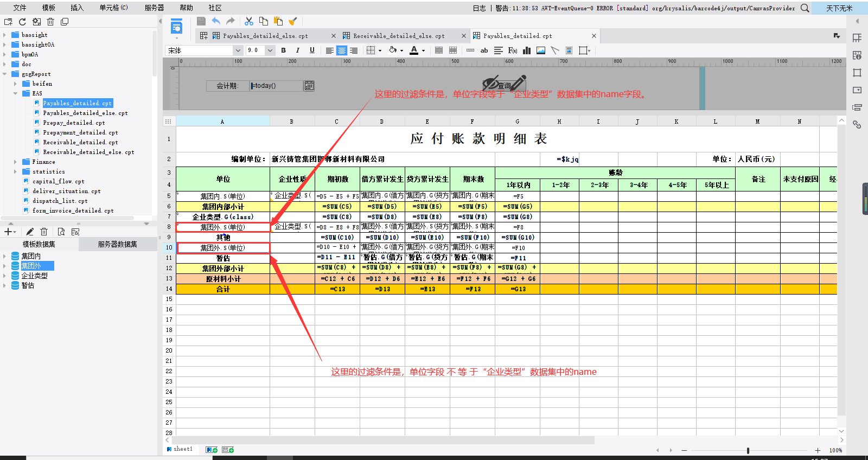This screenshot has width=868, height=460.
Task: Expand the baosight folder
Action: click(4, 35)
